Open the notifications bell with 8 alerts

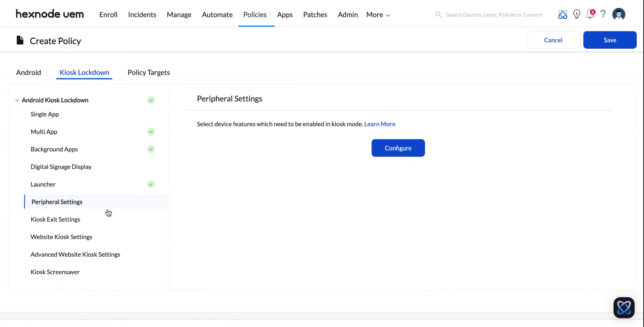(590, 14)
